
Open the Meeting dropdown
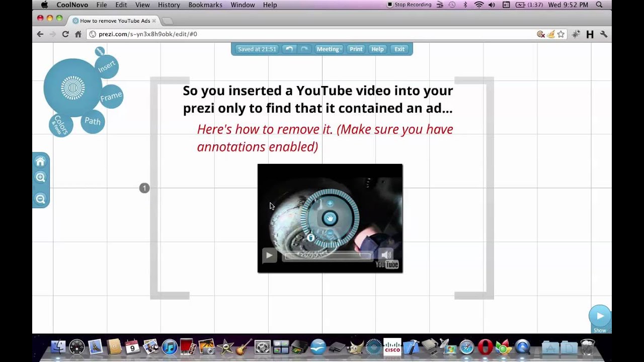(329, 49)
